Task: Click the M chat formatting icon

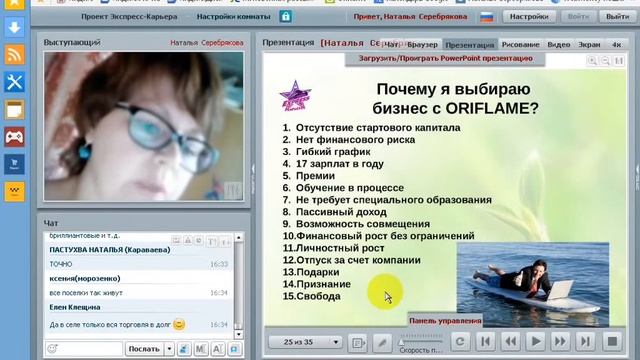Action: click(201, 349)
